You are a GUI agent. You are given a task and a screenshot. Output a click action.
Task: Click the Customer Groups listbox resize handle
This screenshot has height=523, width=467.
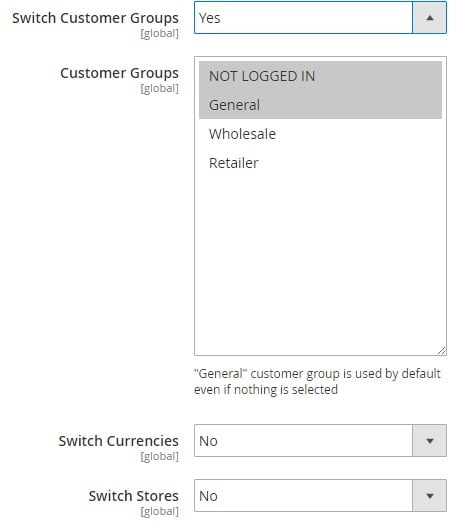point(441,351)
